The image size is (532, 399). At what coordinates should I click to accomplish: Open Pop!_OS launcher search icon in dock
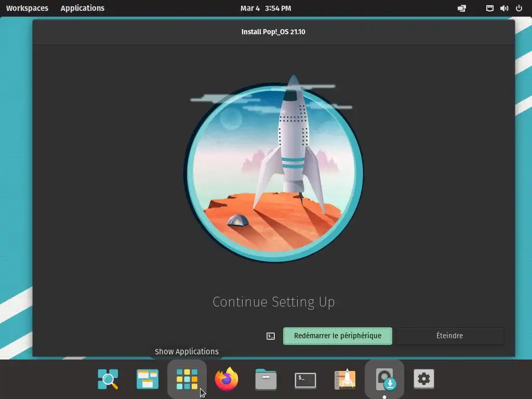[x=108, y=379]
